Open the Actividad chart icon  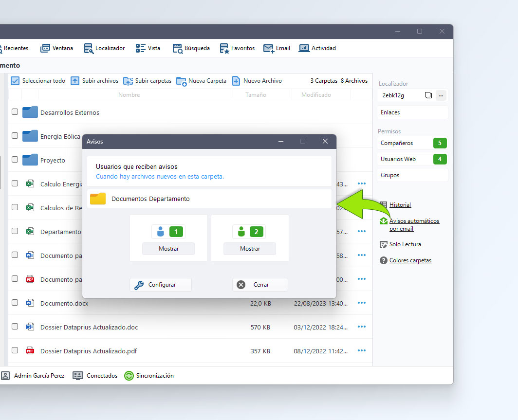(304, 48)
